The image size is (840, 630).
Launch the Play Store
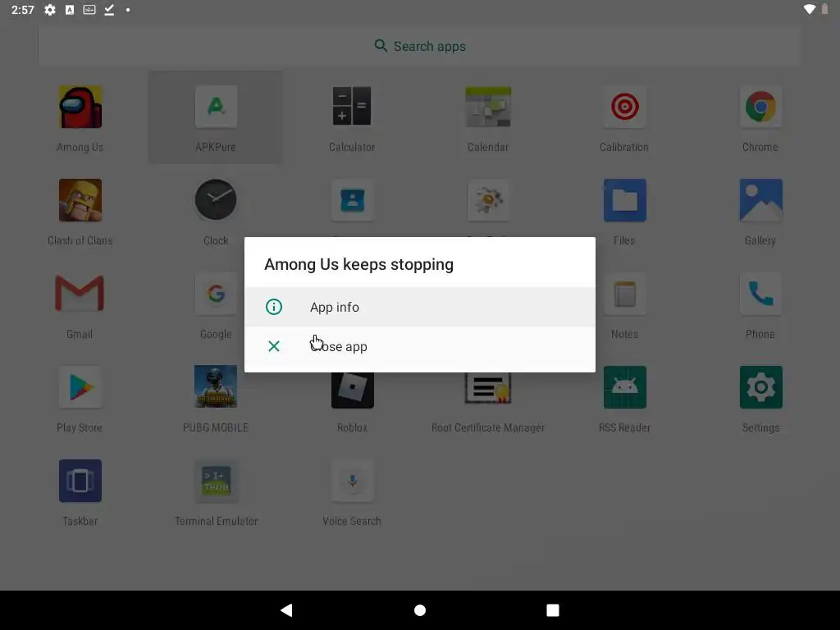[80, 387]
